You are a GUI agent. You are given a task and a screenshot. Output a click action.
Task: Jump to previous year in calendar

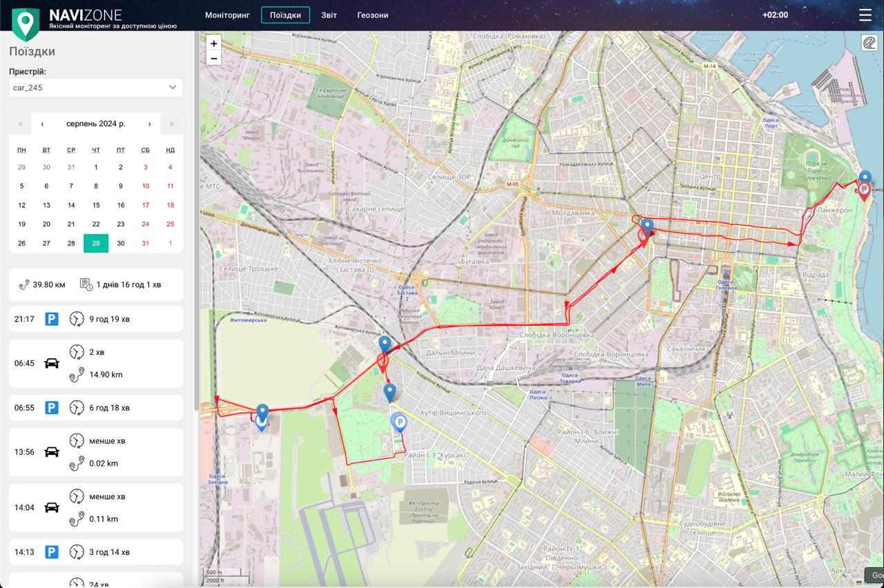(21, 124)
